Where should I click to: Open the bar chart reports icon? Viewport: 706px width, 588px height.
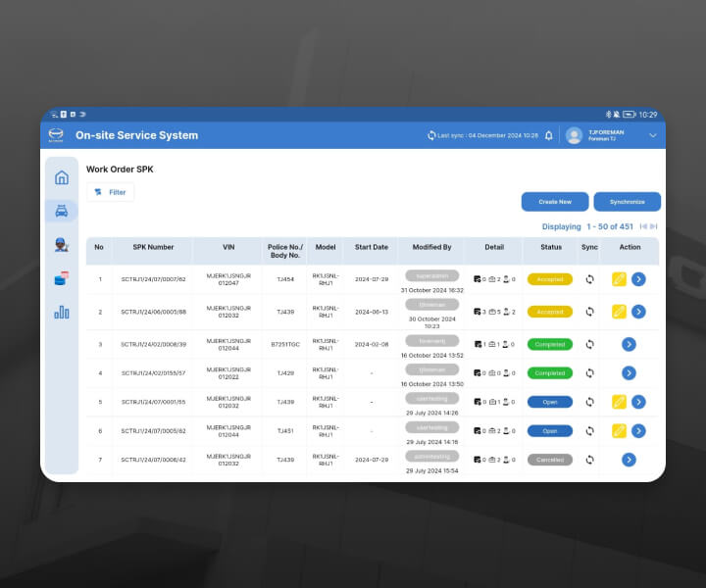(x=62, y=312)
